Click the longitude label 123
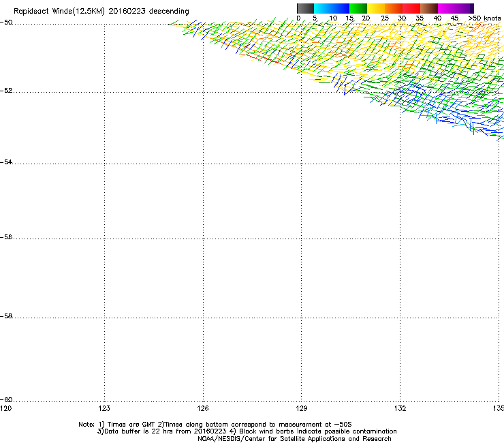 pos(104,408)
